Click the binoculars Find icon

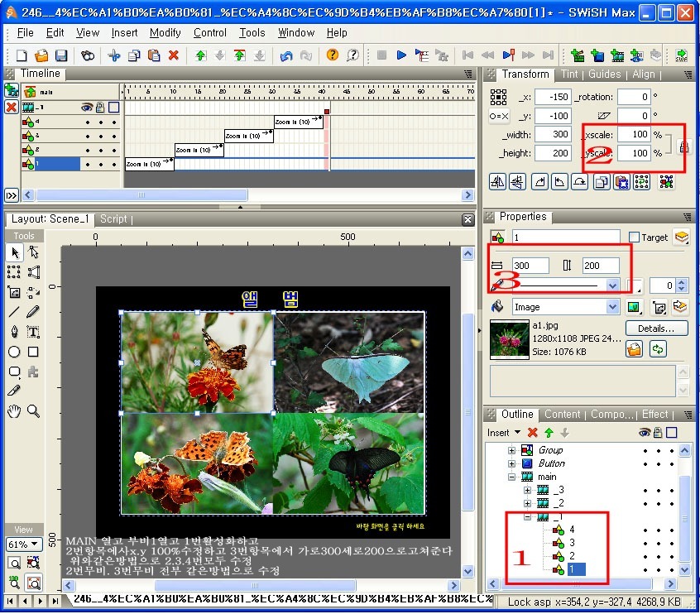[x=88, y=55]
